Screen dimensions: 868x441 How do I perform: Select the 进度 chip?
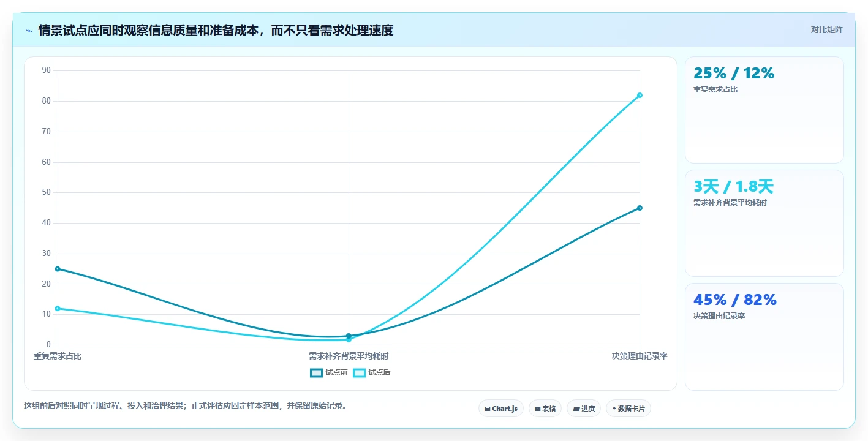click(583, 409)
